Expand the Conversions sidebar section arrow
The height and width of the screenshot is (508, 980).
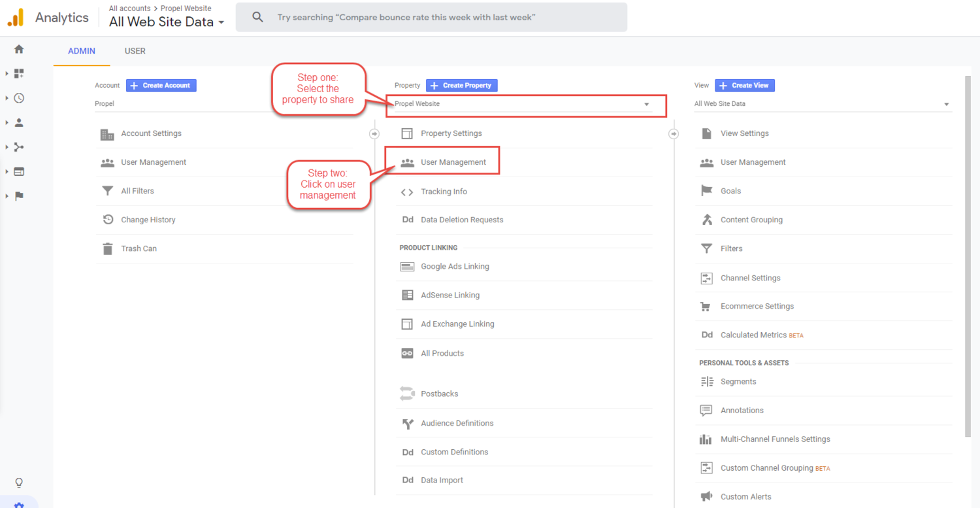(7, 196)
